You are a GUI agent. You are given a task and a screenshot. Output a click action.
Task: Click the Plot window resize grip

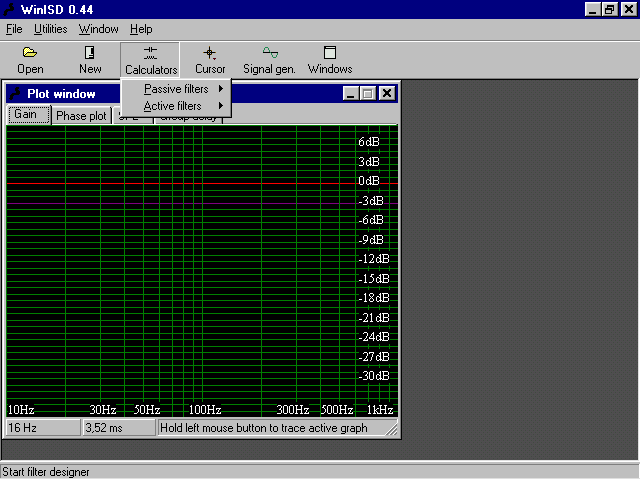(x=391, y=430)
